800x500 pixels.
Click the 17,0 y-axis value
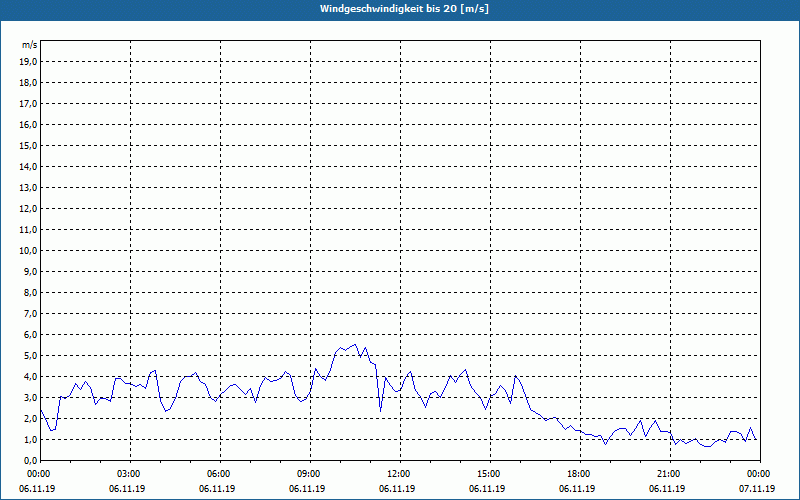coord(28,104)
